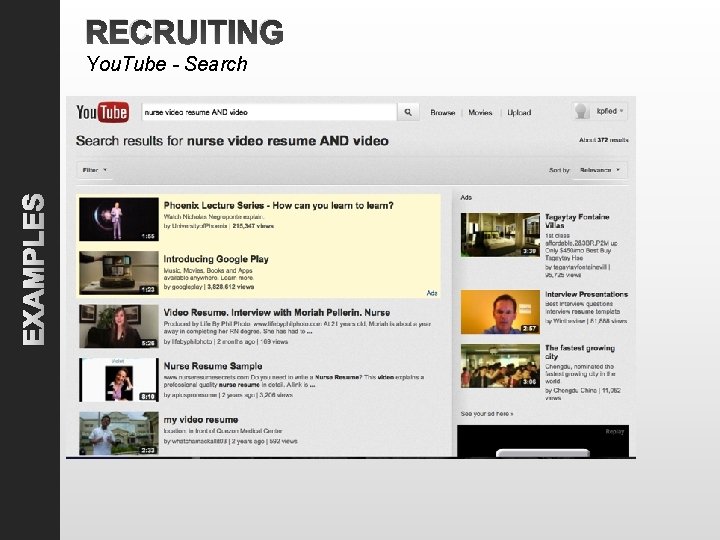The image size is (720, 540).
Task: Open the Browse menu item
Action: click(x=443, y=112)
